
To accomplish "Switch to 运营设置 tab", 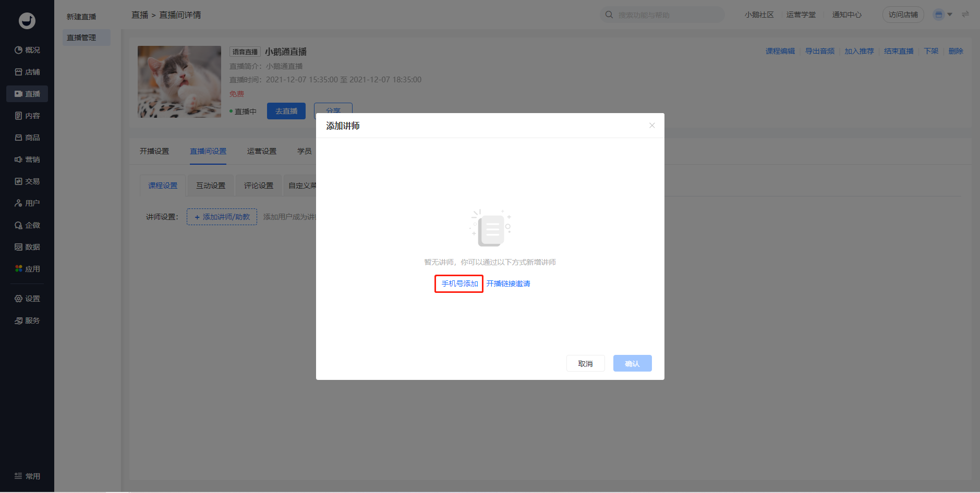I will click(x=262, y=151).
